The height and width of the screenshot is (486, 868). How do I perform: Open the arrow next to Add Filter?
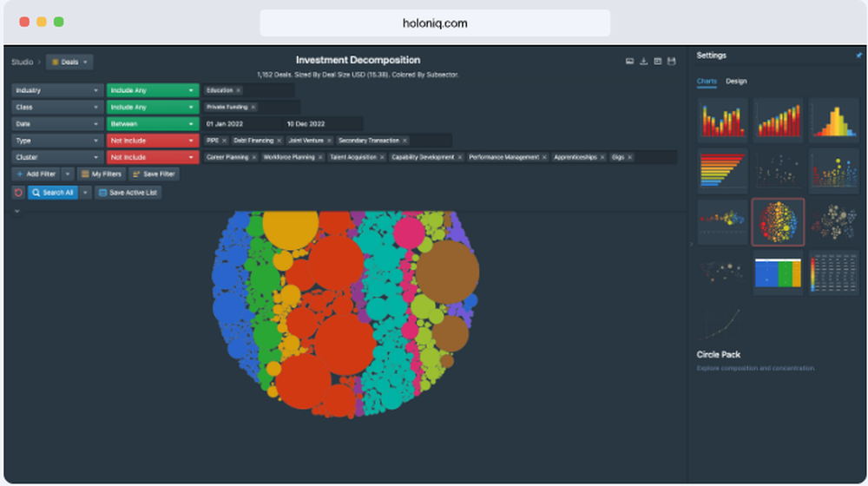coord(68,174)
